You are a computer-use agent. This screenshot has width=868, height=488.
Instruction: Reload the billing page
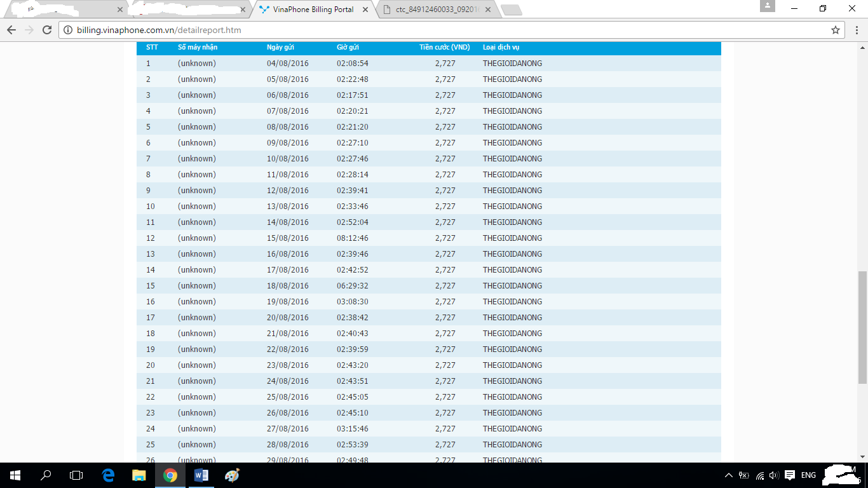pos(47,30)
